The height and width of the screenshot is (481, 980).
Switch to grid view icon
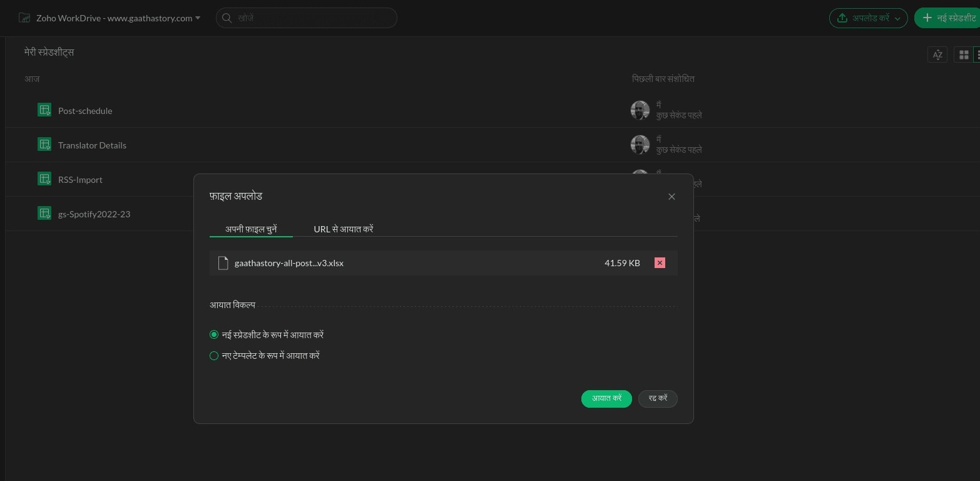tap(964, 55)
